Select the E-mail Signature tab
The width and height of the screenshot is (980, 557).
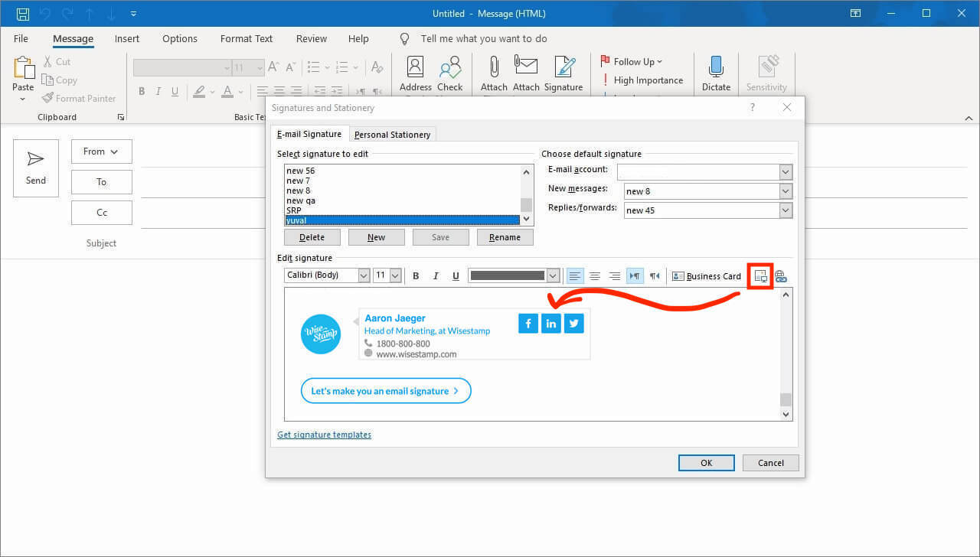309,134
